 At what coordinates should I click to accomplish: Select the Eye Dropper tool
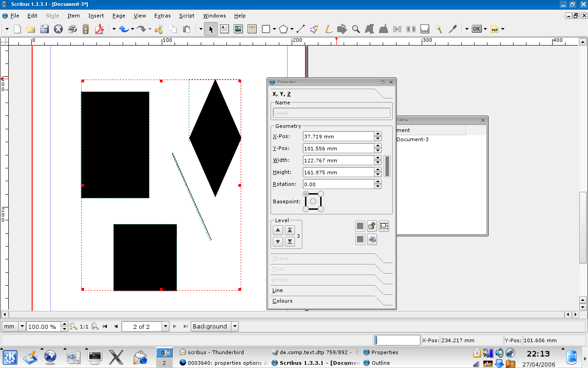pos(452,29)
